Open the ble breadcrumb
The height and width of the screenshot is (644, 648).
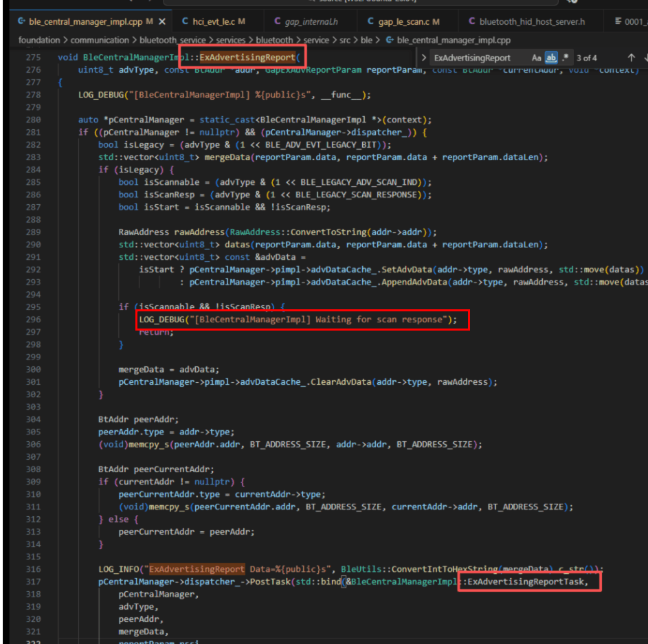(366, 40)
